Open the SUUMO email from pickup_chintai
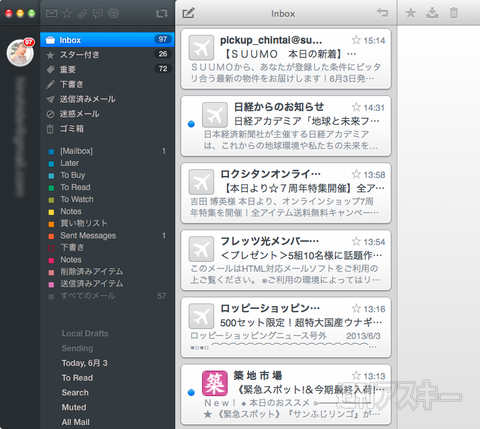 pyautogui.click(x=286, y=59)
